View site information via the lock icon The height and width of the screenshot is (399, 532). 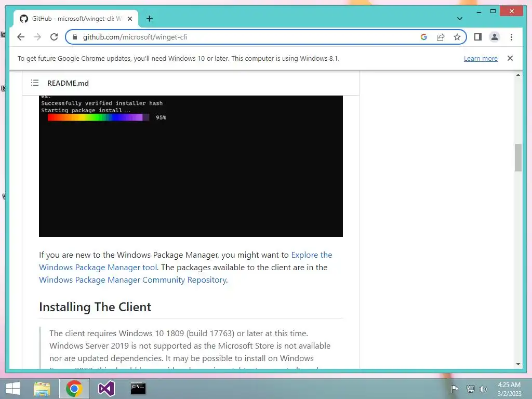click(x=75, y=37)
